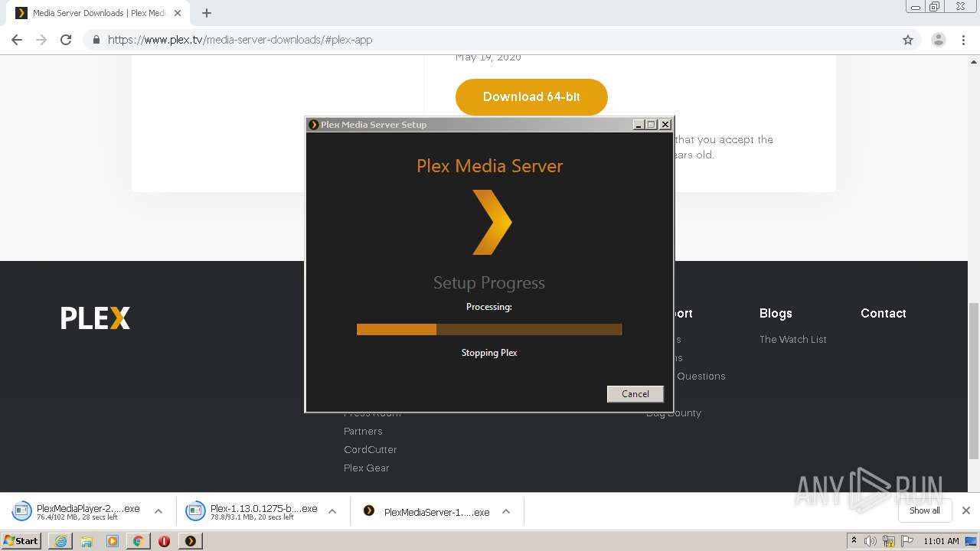Image resolution: width=980 pixels, height=551 pixels.
Task: Open the Plex Gear footer link
Action: click(366, 468)
